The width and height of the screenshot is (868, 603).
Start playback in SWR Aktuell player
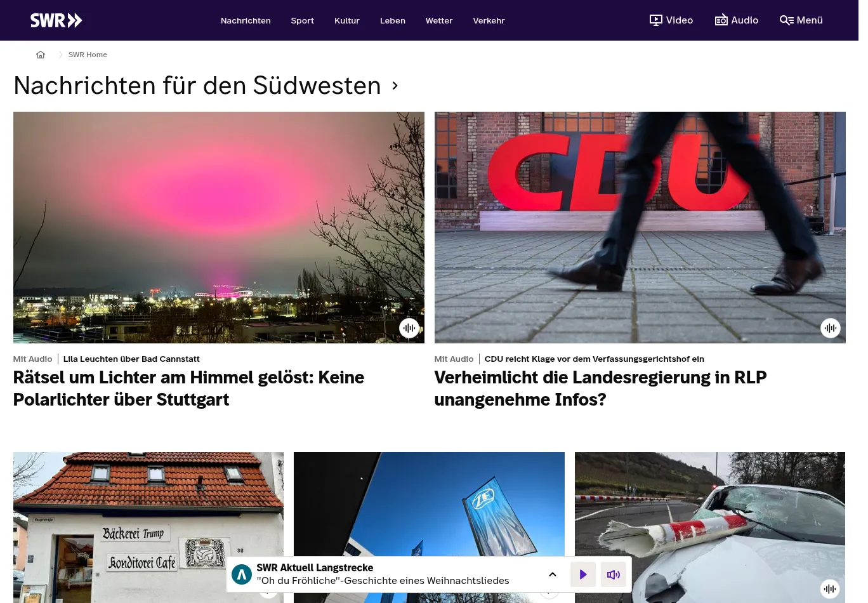583,574
